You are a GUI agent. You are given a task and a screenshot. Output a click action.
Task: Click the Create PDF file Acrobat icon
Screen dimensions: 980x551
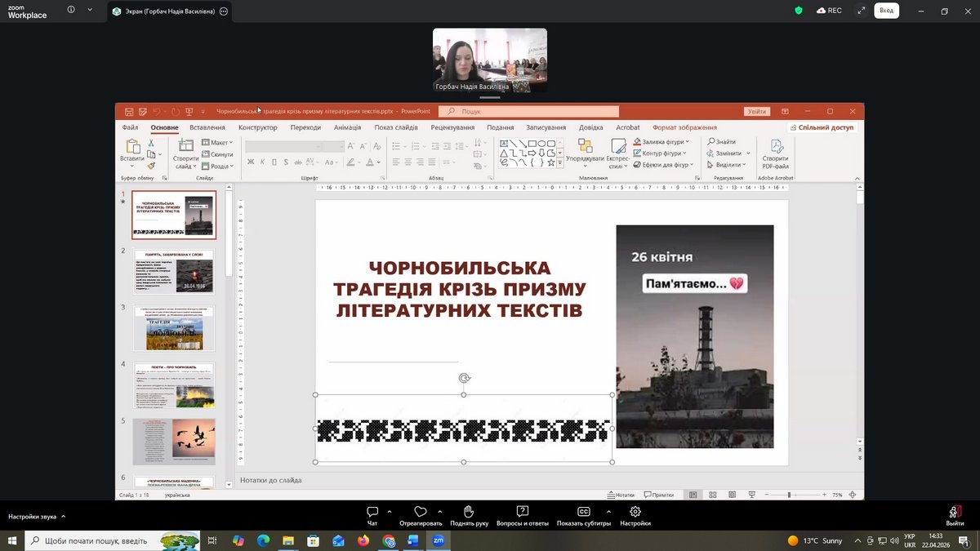click(x=775, y=147)
